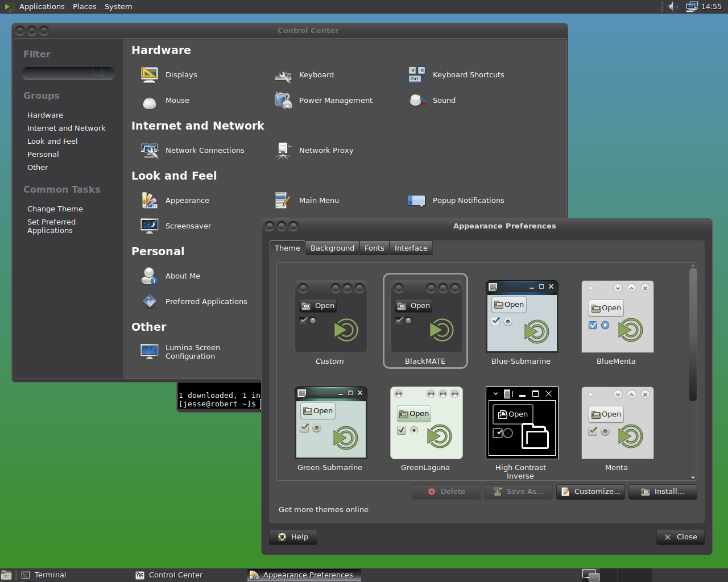Screen dimensions: 728x582
Task: Click the Appearance icon in Control Center
Action: [x=150, y=200]
